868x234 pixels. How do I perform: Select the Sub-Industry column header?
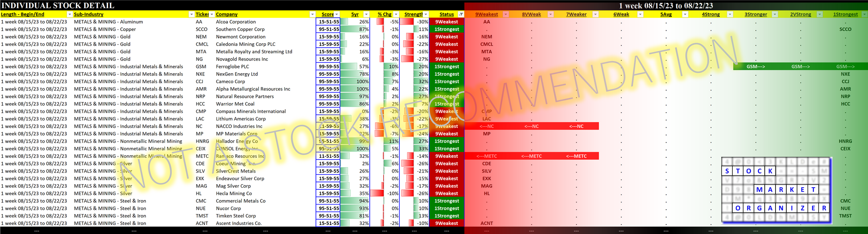click(89, 14)
